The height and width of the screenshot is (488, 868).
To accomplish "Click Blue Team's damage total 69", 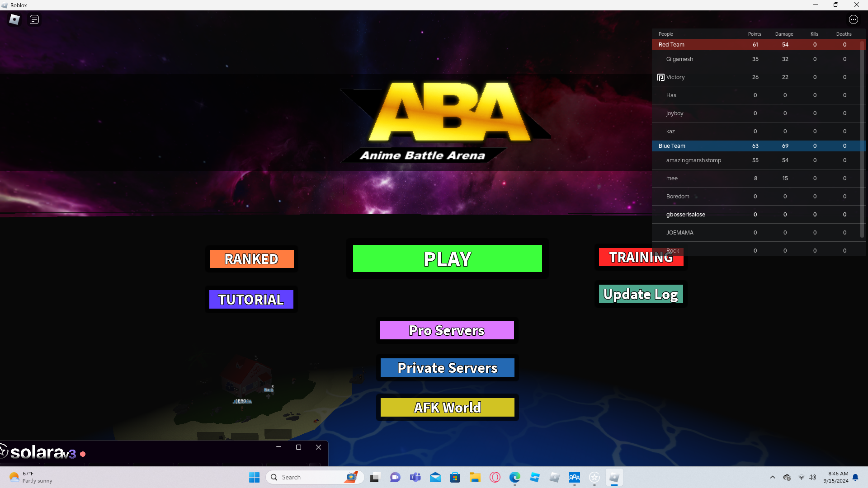I will coord(785,146).
